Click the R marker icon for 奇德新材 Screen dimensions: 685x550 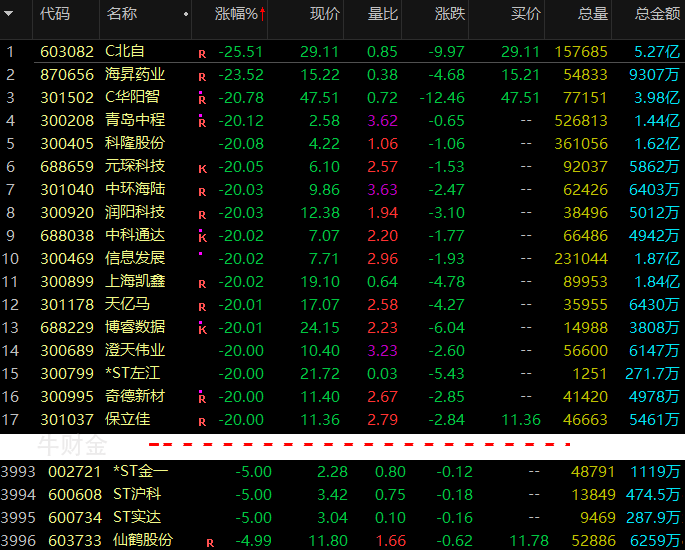[x=202, y=399]
